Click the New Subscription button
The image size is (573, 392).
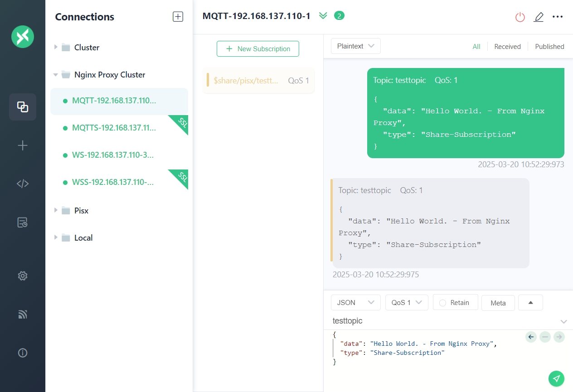click(x=258, y=49)
